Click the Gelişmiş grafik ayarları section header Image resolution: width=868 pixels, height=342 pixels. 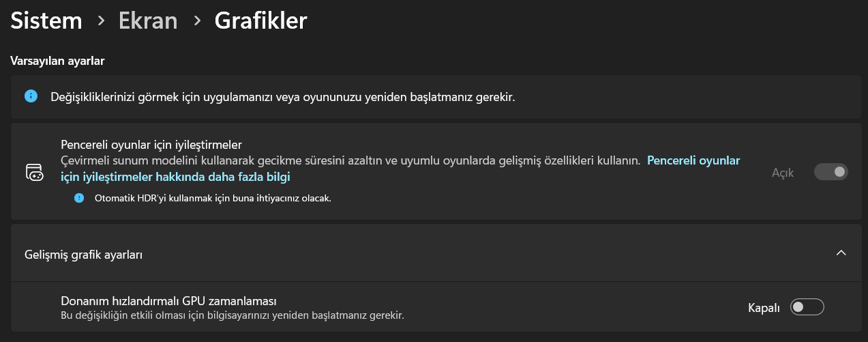point(102,255)
